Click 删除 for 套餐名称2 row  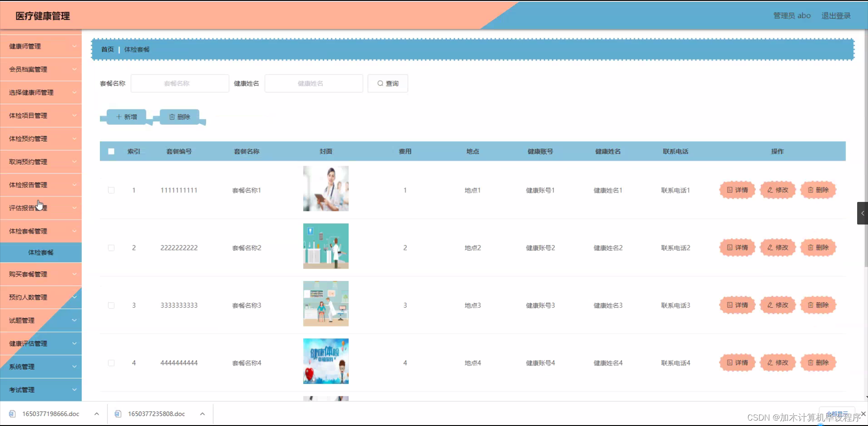pos(818,248)
